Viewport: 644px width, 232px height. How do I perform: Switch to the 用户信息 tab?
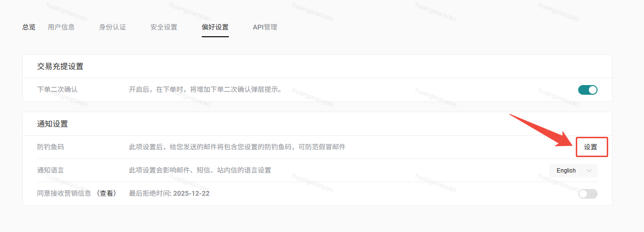coord(61,27)
